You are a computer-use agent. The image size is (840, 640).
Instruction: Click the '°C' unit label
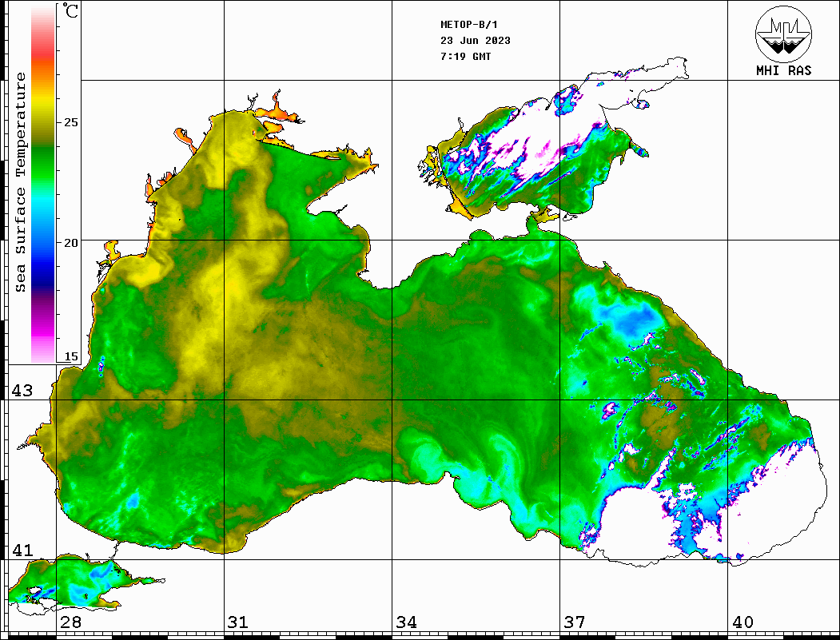tap(70, 10)
